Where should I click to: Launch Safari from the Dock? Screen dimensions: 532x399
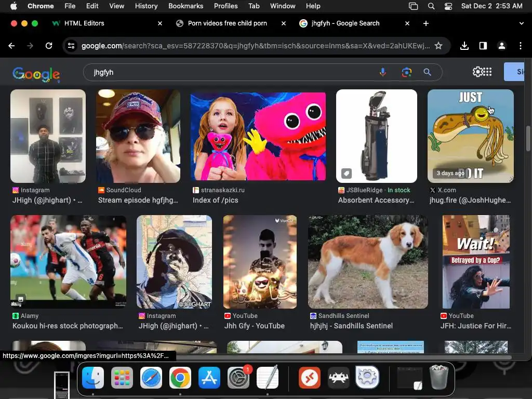pos(151,377)
